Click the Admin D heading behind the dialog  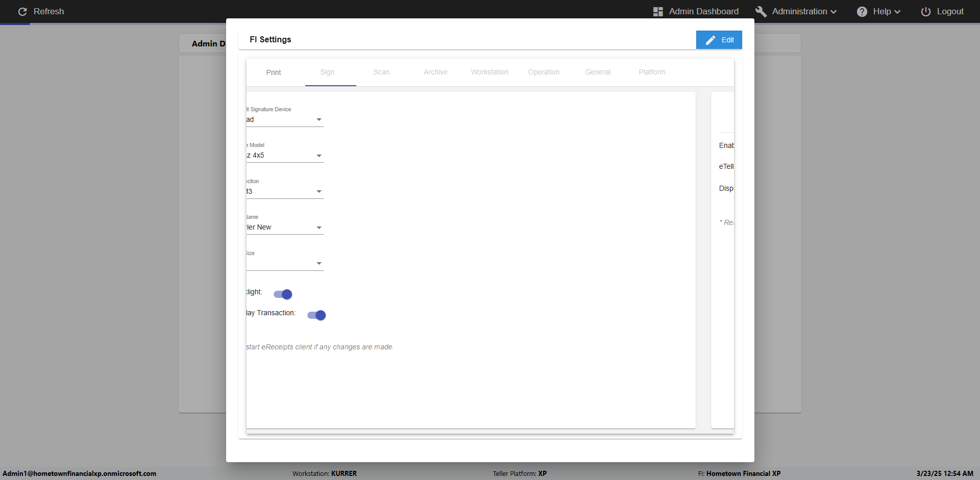click(x=208, y=44)
